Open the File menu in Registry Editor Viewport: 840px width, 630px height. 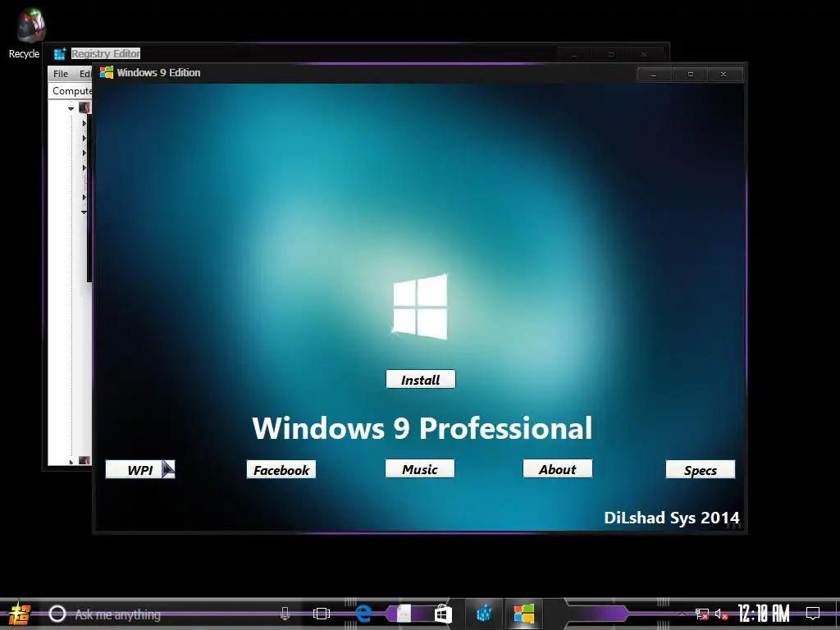61,74
